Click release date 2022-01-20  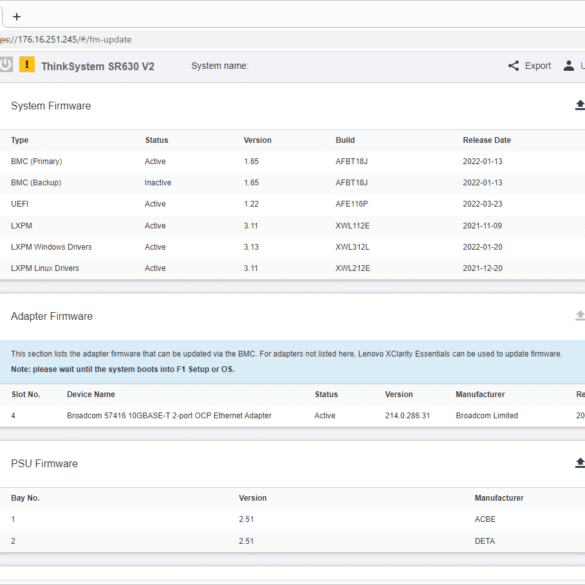click(482, 247)
